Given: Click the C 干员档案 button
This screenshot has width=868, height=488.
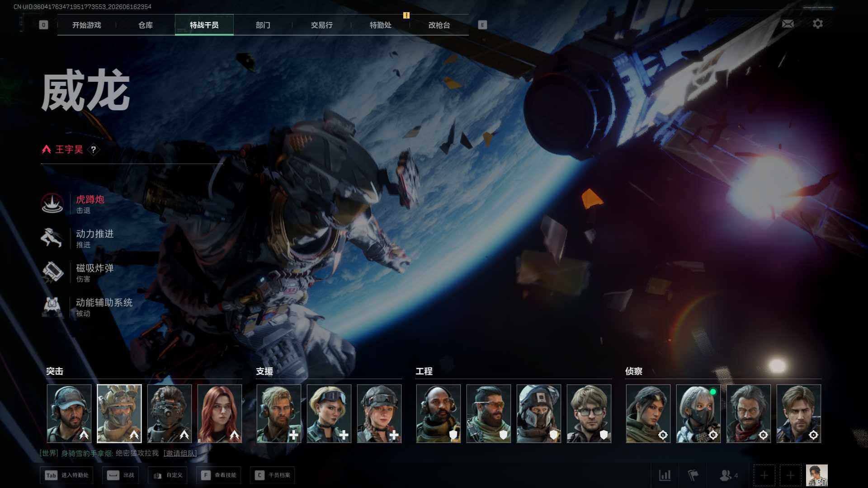Looking at the screenshot, I should [273, 475].
